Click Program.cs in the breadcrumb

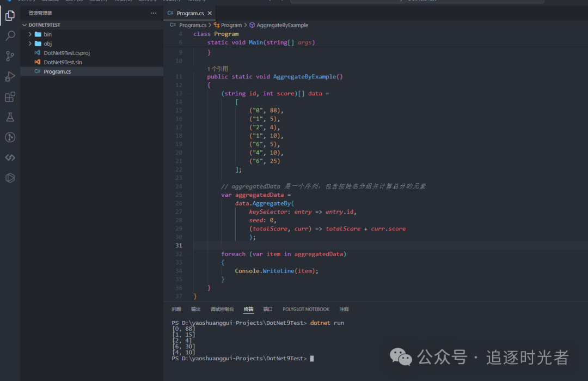(192, 25)
